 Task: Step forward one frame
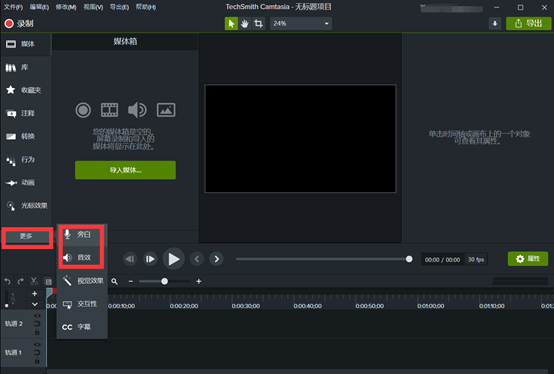tap(150, 259)
